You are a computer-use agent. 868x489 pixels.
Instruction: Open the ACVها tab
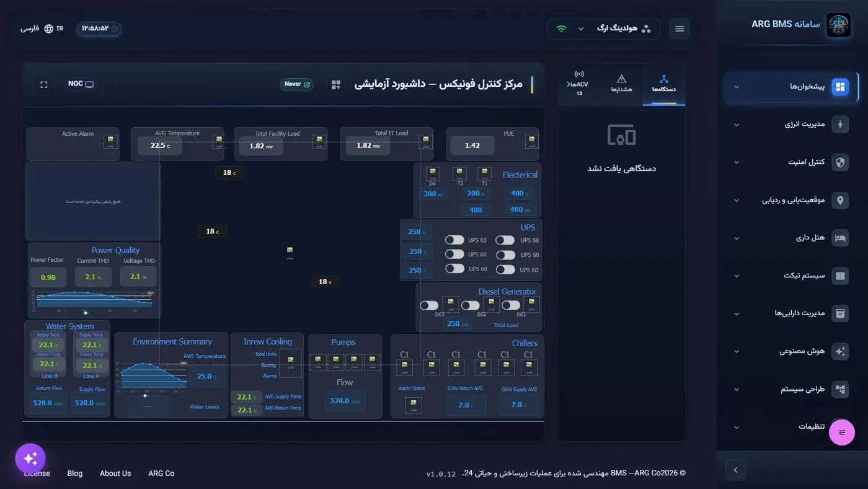579,84
